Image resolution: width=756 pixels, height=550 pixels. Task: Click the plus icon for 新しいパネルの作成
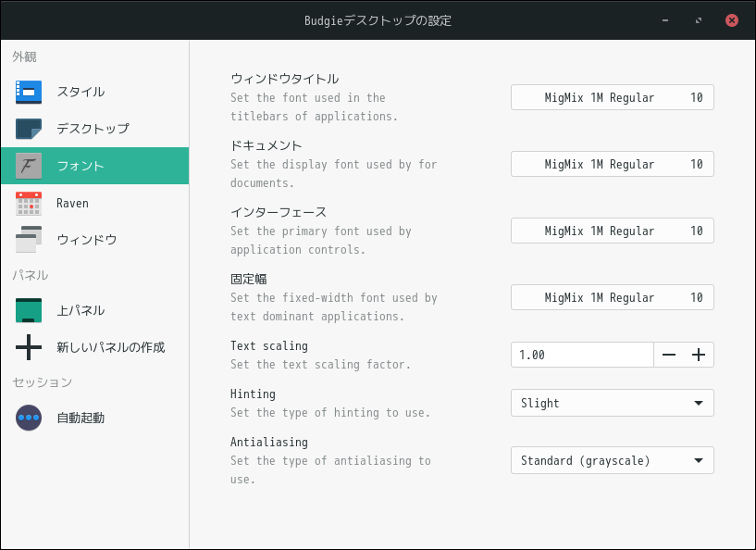click(x=29, y=347)
